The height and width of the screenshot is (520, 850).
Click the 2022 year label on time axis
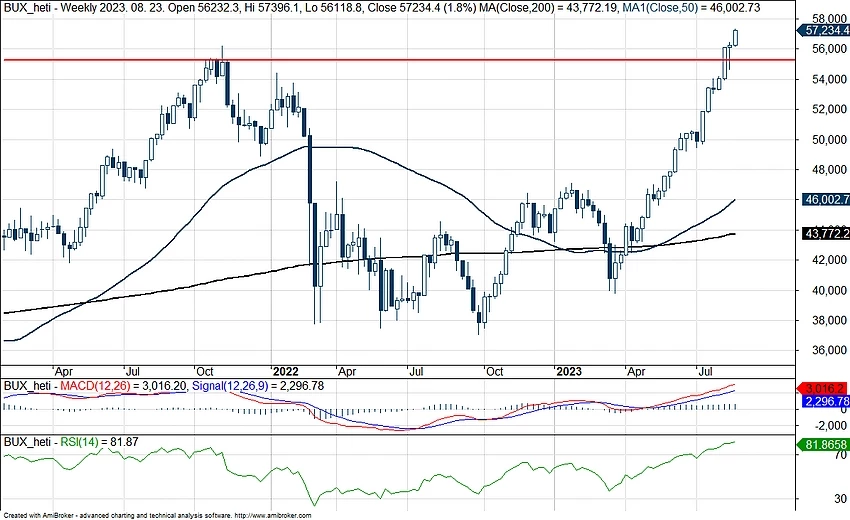click(285, 371)
